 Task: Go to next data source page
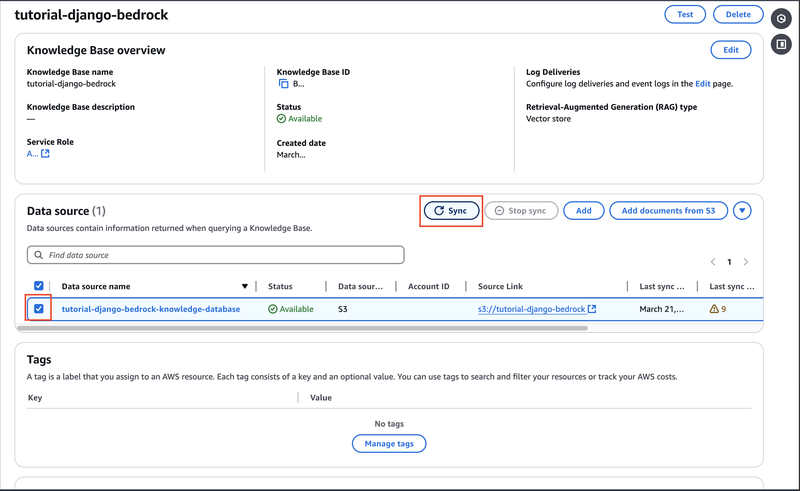(x=746, y=262)
